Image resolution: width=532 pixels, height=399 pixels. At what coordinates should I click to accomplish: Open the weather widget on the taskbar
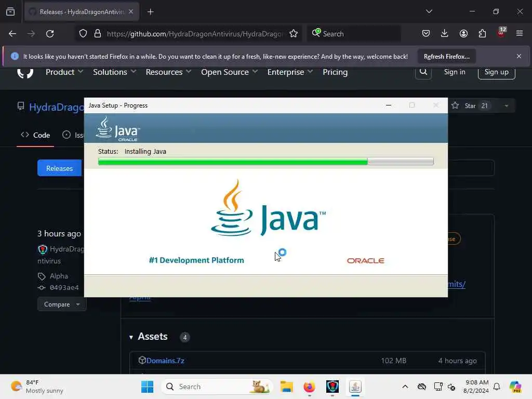[x=37, y=387]
